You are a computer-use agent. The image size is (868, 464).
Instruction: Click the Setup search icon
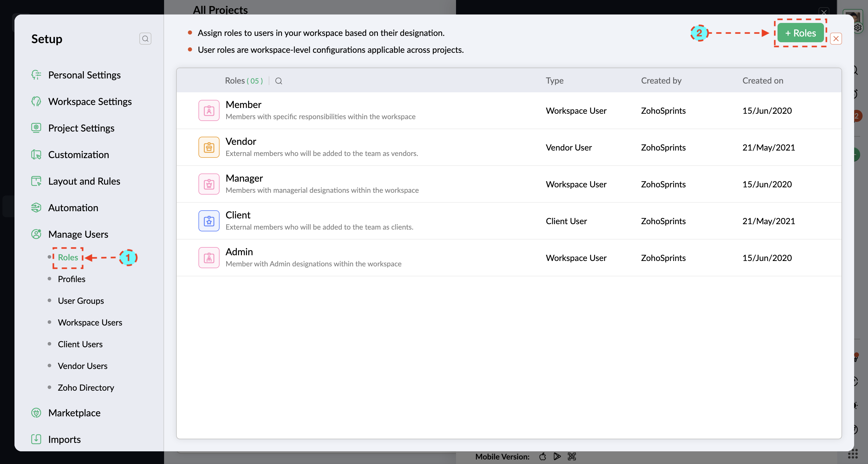pos(145,39)
